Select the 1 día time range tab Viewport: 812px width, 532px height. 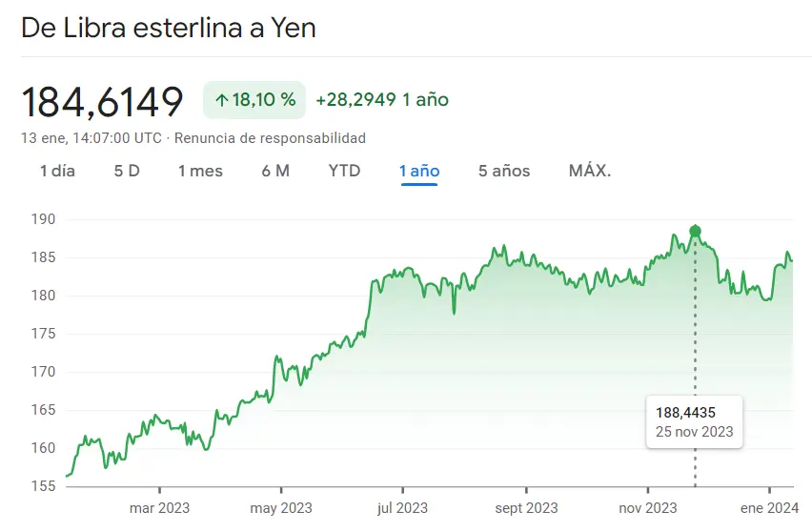tap(57, 172)
